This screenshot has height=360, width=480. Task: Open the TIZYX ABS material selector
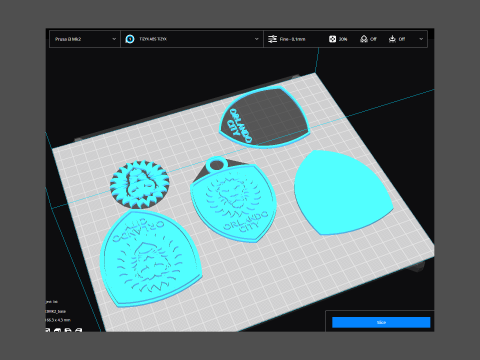[x=192, y=39]
